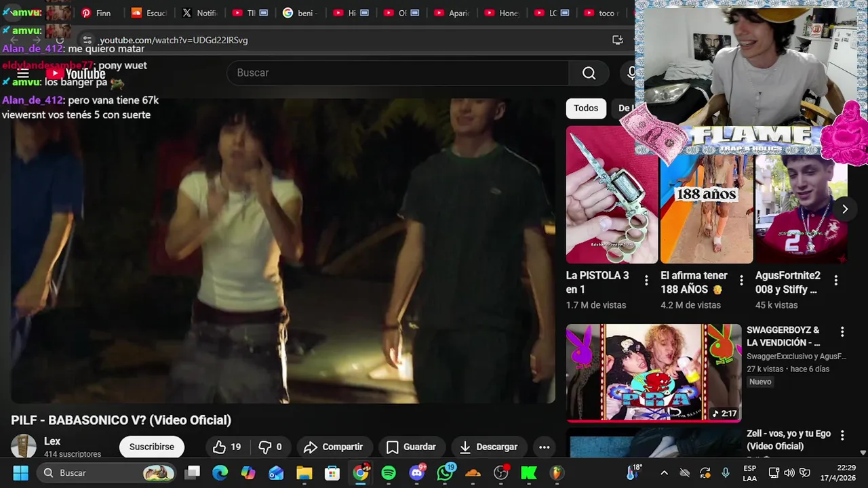Open the Windows Start menu
This screenshot has width=868, height=488.
click(20, 472)
